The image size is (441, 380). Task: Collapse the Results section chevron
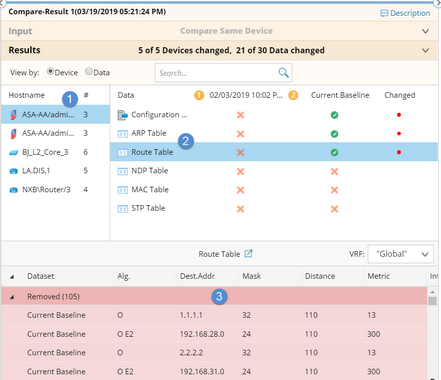[x=425, y=50]
